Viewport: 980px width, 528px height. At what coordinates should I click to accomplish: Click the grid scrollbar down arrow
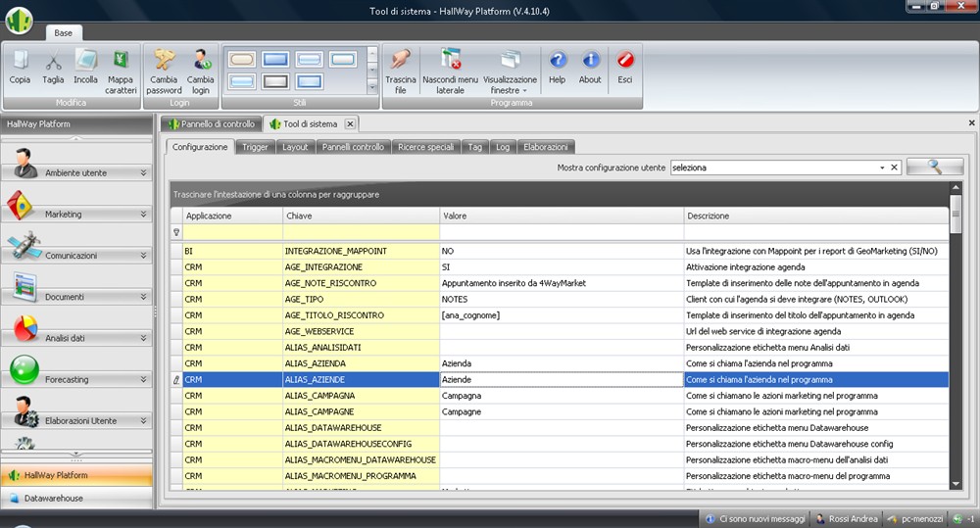[955, 484]
